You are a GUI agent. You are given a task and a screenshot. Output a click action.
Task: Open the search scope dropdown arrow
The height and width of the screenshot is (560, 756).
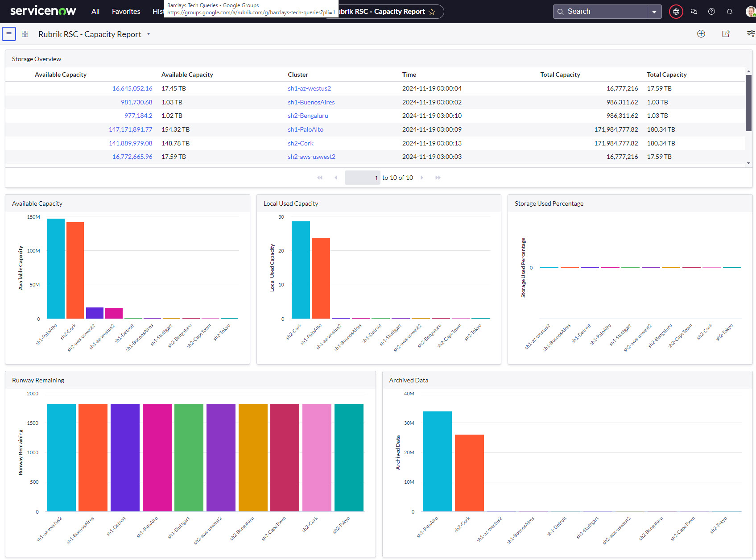click(x=654, y=12)
